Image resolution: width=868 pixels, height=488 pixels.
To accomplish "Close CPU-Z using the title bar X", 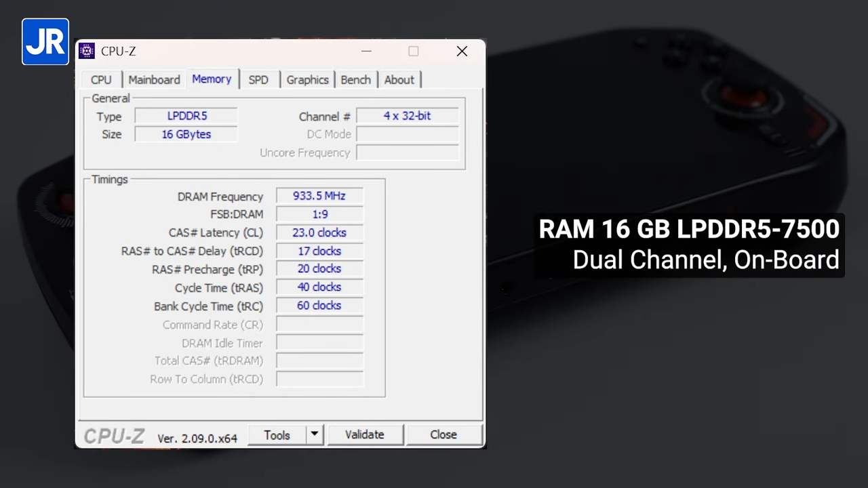I will [x=462, y=52].
